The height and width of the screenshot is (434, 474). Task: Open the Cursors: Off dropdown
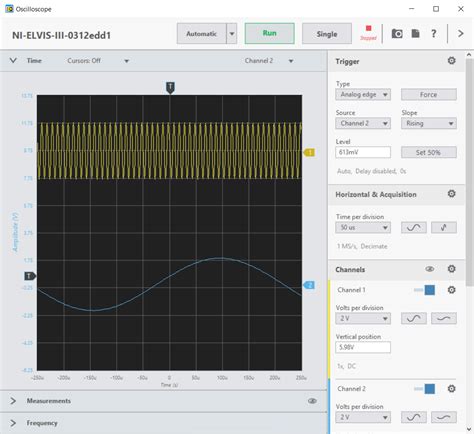click(98, 61)
